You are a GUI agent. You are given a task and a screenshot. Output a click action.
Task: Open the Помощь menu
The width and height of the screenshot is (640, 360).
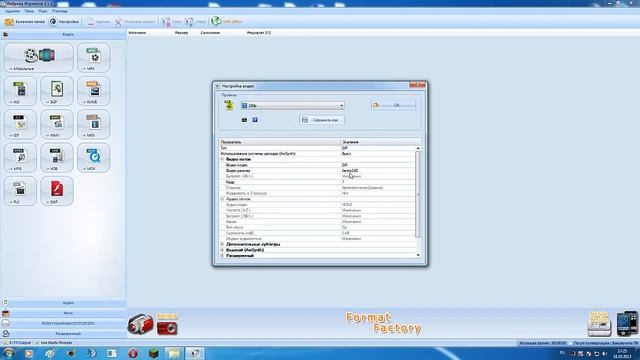pyautogui.click(x=60, y=11)
